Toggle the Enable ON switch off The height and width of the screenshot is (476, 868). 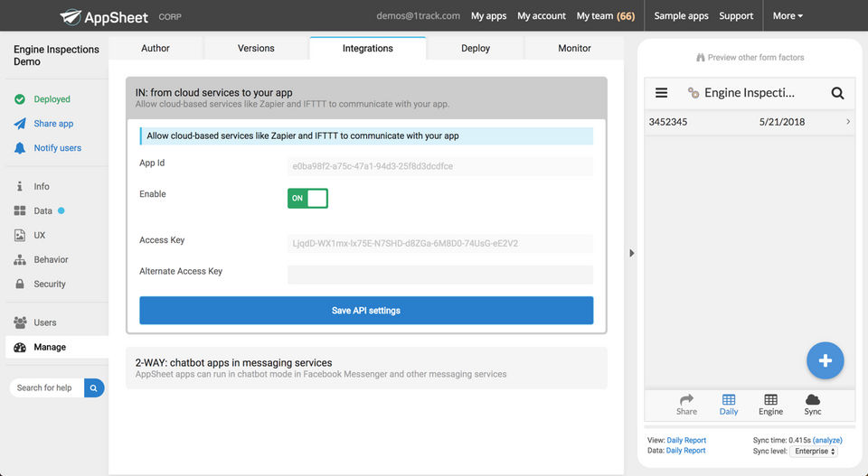click(x=307, y=198)
